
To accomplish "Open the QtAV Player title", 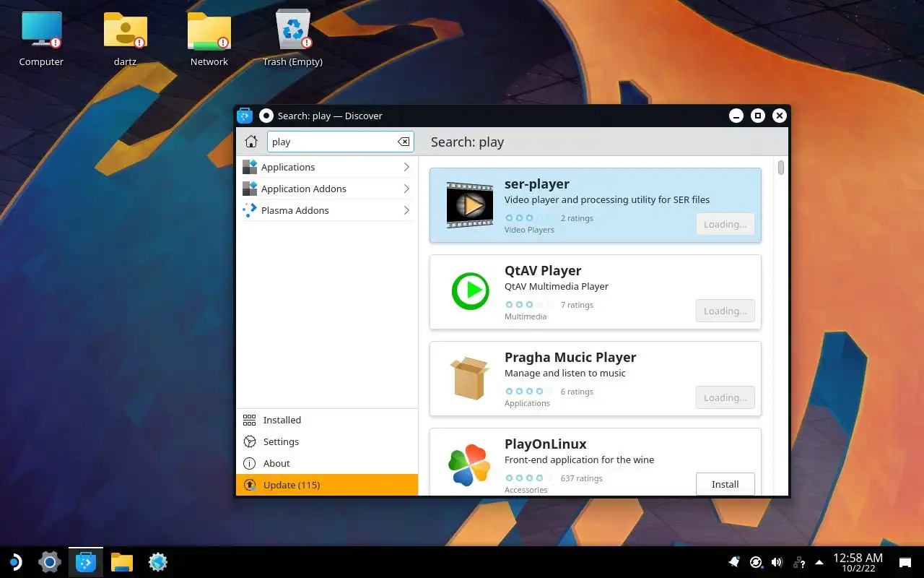I will point(543,270).
